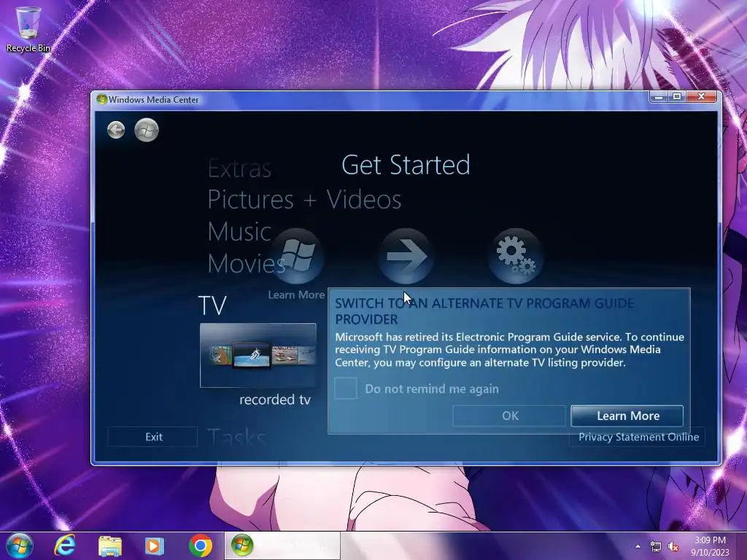The width and height of the screenshot is (747, 560).
Task: Open the clock showing 3:09 PM
Action: point(710,546)
